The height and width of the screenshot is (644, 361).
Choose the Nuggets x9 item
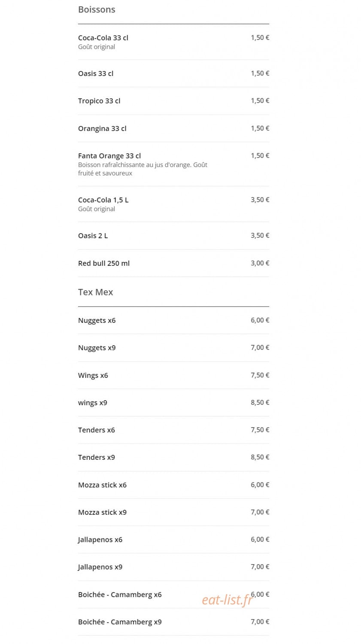coord(173,348)
